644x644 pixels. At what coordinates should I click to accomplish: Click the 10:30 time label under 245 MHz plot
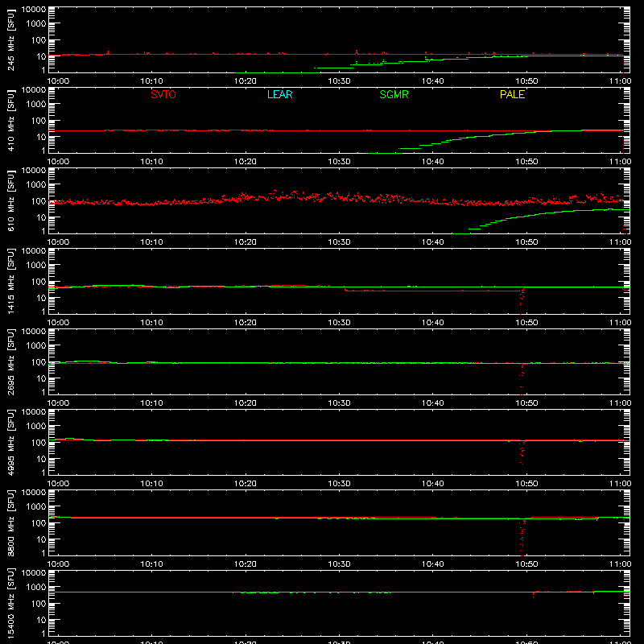[339, 81]
